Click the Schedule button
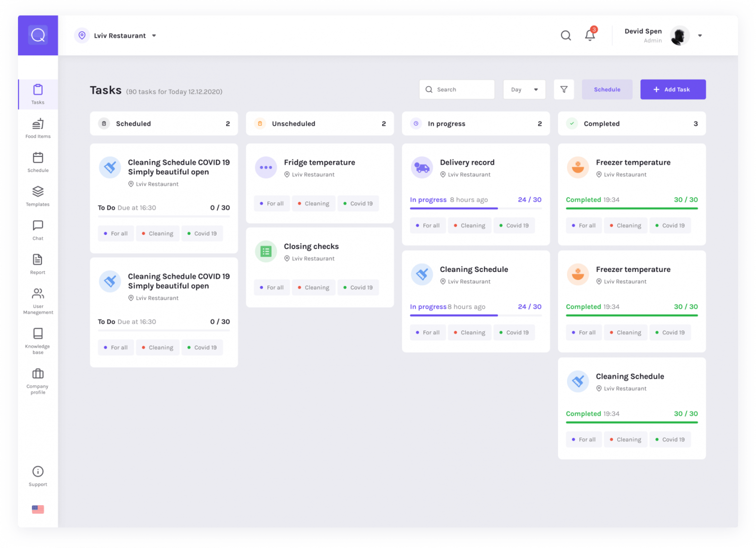Screen dimensions: 756x548 (x=607, y=89)
